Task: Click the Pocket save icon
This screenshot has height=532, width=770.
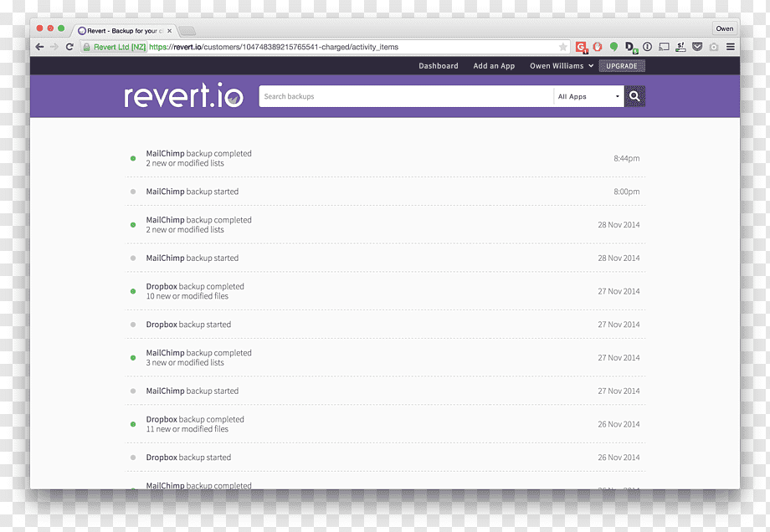Action: coord(697,47)
